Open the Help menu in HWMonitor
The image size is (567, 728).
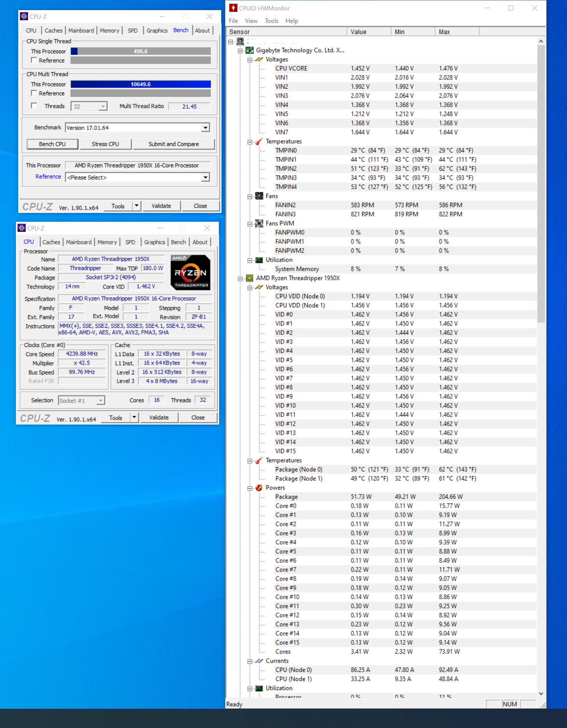point(292,21)
